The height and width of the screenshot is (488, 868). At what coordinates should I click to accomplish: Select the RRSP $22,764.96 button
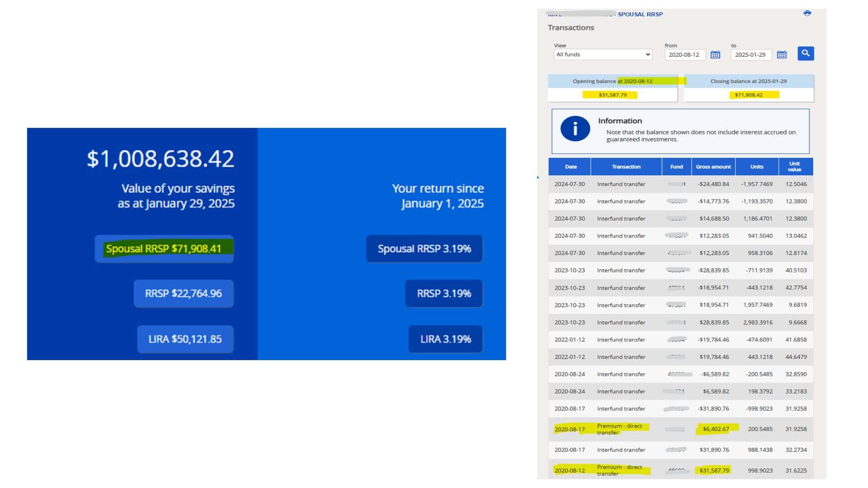(184, 294)
